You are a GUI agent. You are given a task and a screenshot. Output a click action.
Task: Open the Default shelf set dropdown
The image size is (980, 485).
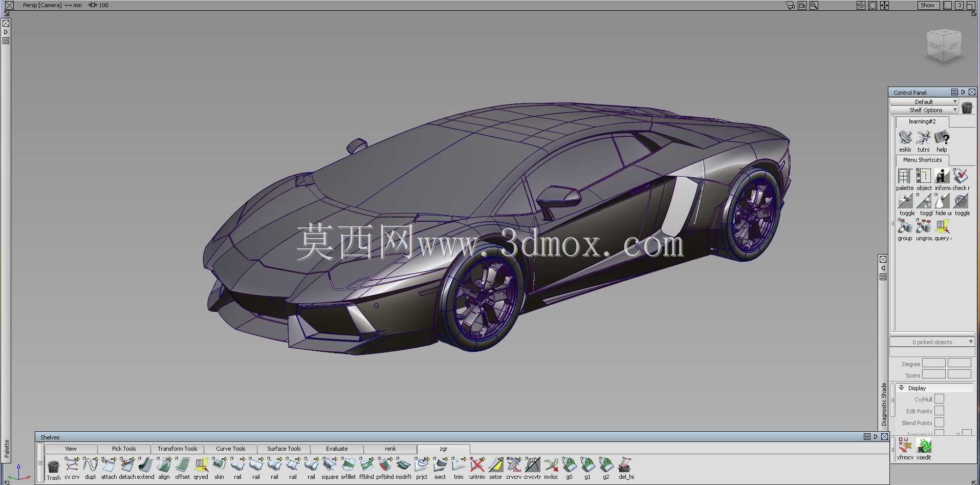click(x=924, y=102)
